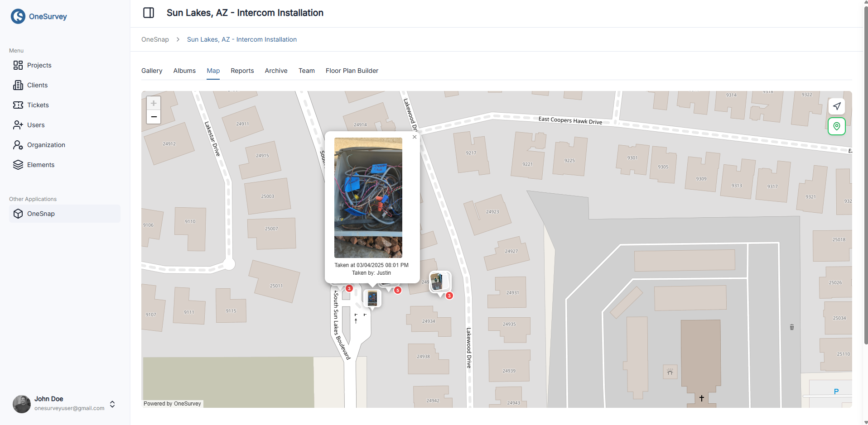The width and height of the screenshot is (868, 425).
Task: Switch to the Gallery tab
Action: (151, 71)
